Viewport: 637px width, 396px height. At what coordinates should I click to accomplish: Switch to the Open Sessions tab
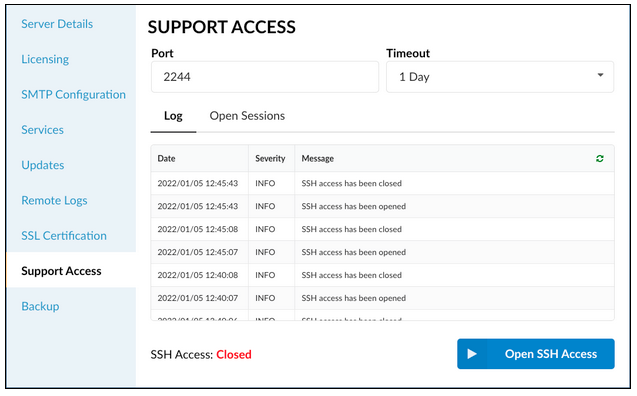coord(247,116)
